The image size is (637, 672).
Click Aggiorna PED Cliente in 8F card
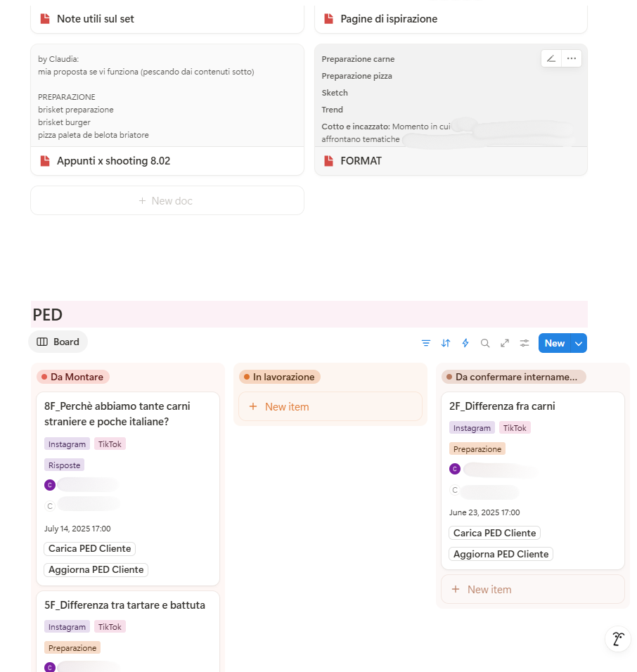pyautogui.click(x=96, y=569)
